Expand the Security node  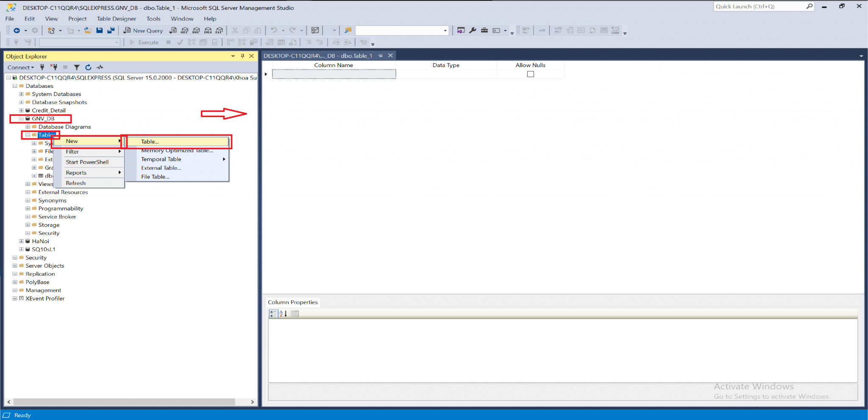tap(15, 258)
